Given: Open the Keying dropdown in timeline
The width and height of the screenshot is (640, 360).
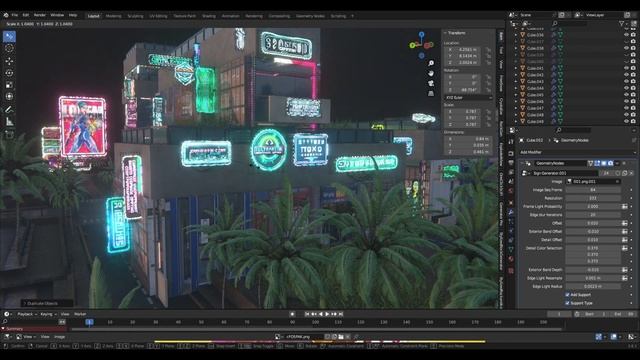Looking at the screenshot, I should [48, 314].
